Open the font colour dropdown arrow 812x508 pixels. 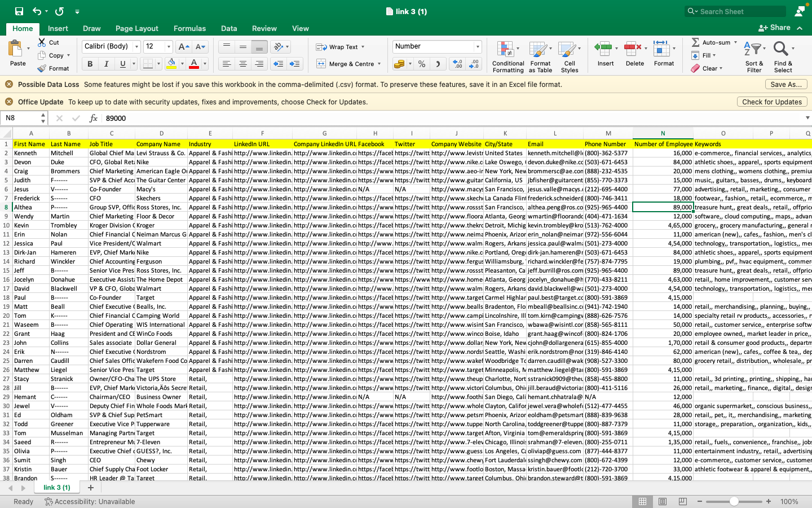click(205, 64)
